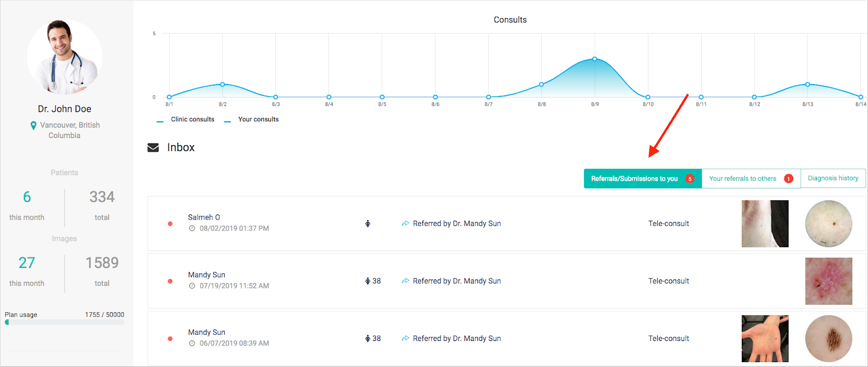Click the referral arrow icon in Salmeh O row
This screenshot has width=868, height=367.
[405, 224]
